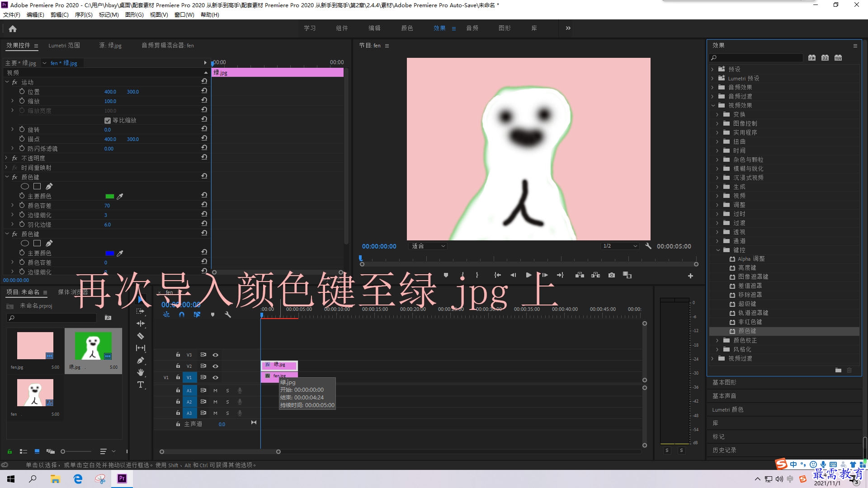
Task: Select the Type tool
Action: click(141, 385)
